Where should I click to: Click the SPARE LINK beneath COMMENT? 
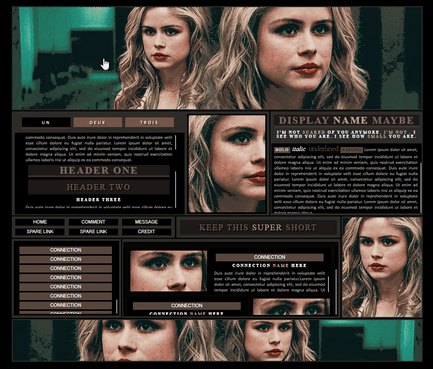coord(93,232)
